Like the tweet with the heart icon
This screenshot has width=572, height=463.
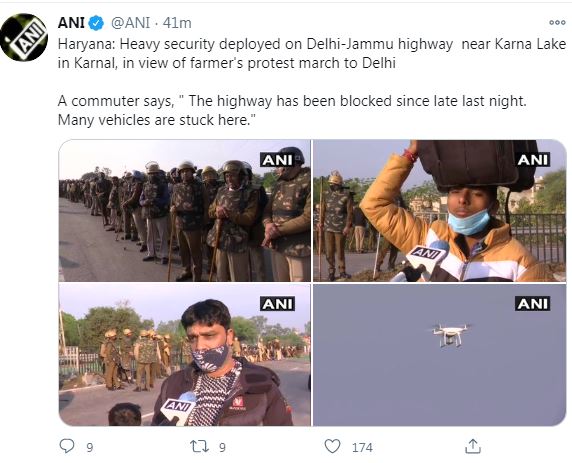click(x=332, y=446)
